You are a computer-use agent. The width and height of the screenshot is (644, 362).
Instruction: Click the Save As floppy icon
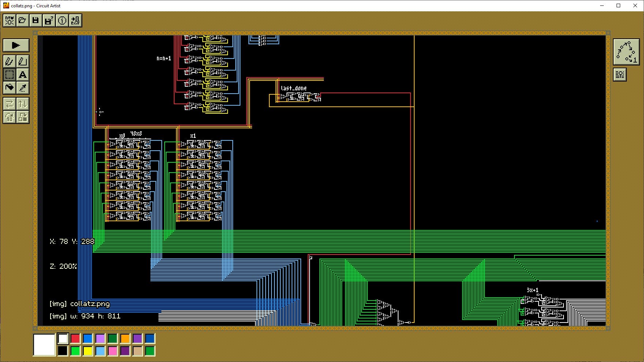49,20
